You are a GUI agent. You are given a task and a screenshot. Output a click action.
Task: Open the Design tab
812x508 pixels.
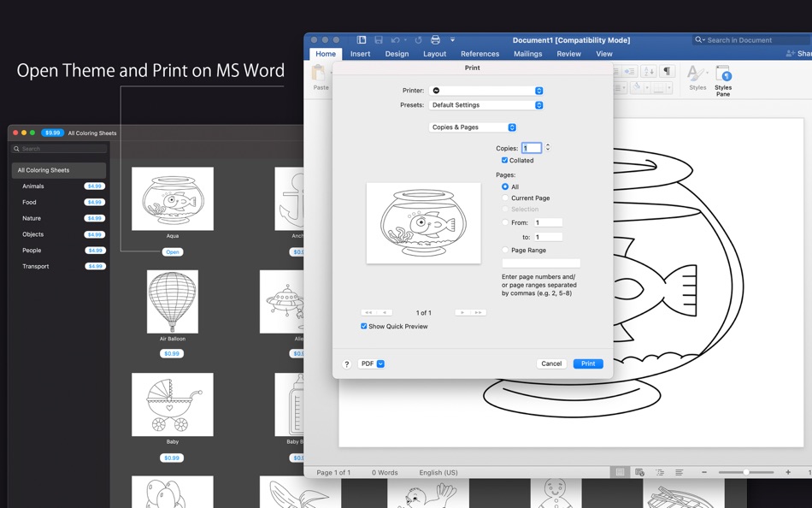(397, 54)
